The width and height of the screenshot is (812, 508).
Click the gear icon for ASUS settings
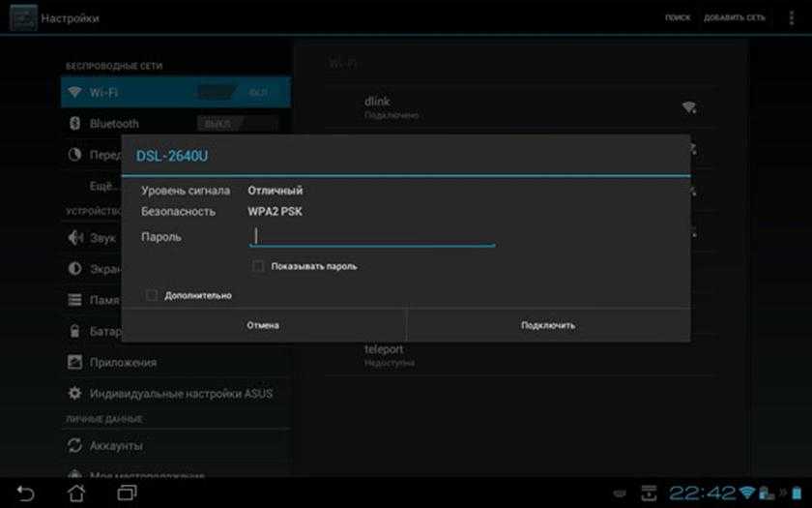[74, 394]
